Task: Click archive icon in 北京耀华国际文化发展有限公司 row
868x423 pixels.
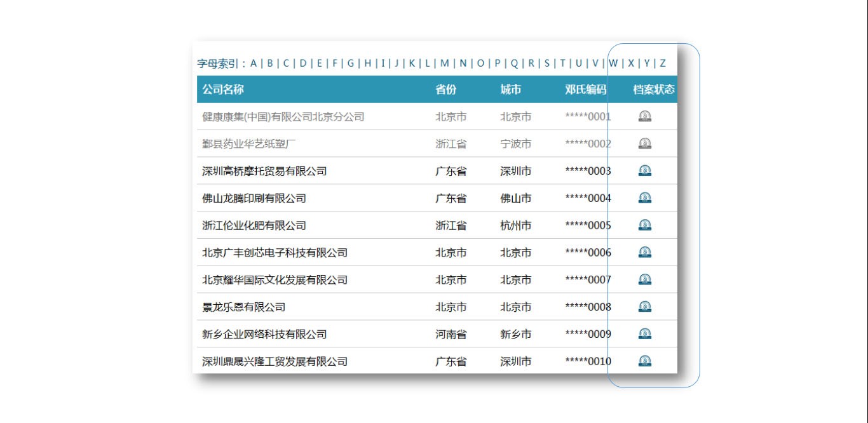Action: pyautogui.click(x=645, y=279)
